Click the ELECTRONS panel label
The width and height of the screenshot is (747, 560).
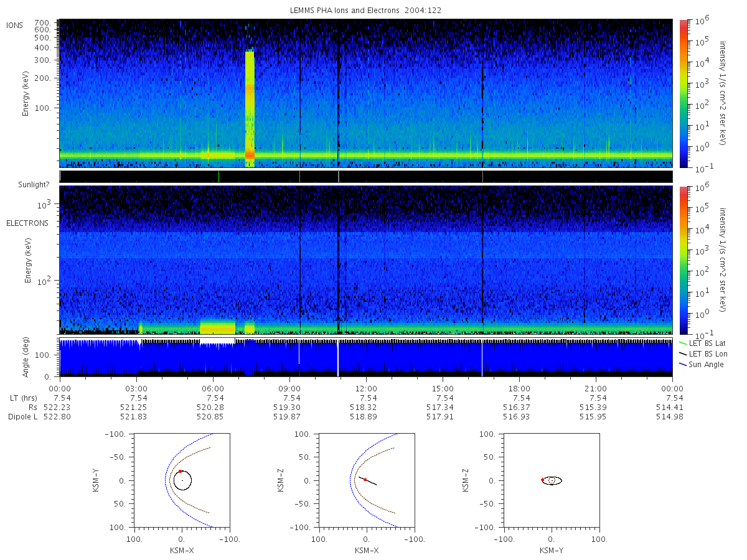(x=27, y=223)
